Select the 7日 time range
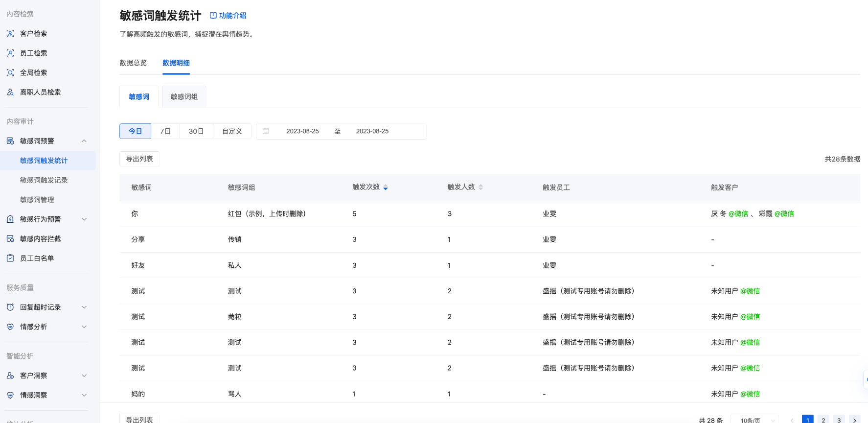This screenshot has width=868, height=423. pos(165,131)
